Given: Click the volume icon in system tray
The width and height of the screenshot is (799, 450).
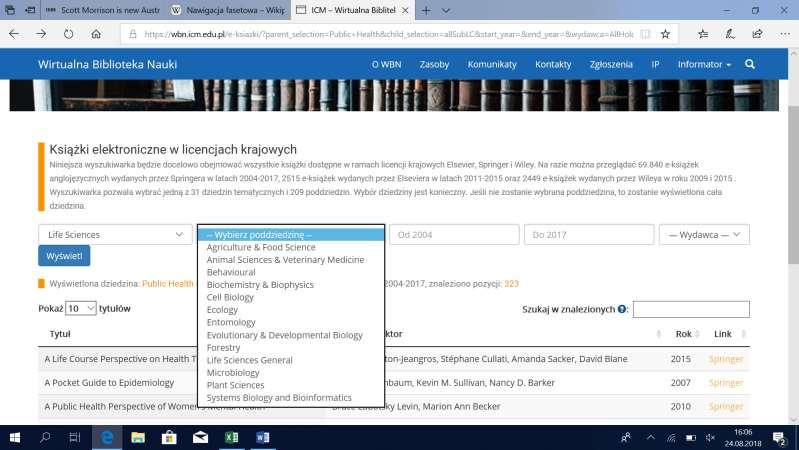Looking at the screenshot, I should [x=710, y=438].
